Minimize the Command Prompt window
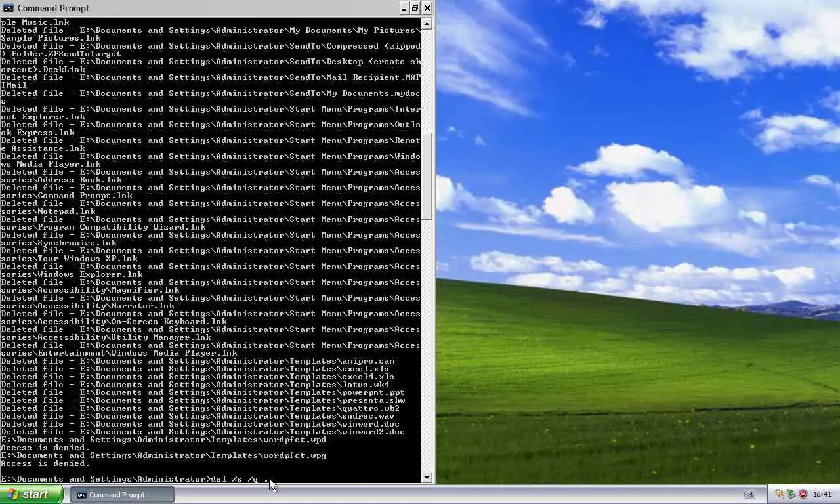 404,8
